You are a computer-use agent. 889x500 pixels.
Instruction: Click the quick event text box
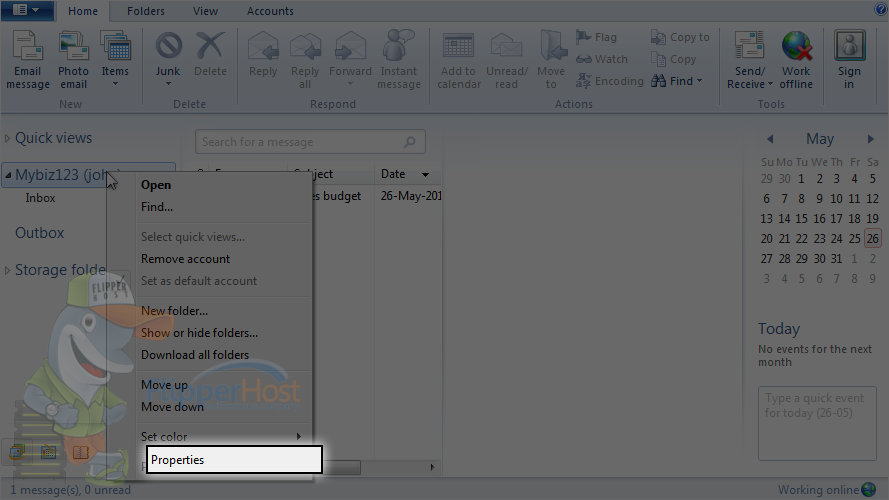[x=817, y=423]
